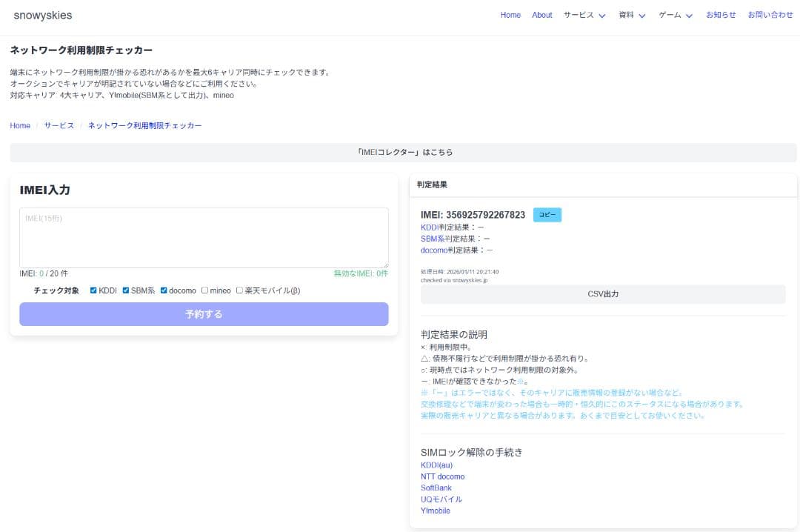Open the サービス dropdown in the navigation bar
The height and width of the screenshot is (532, 800).
click(x=581, y=15)
